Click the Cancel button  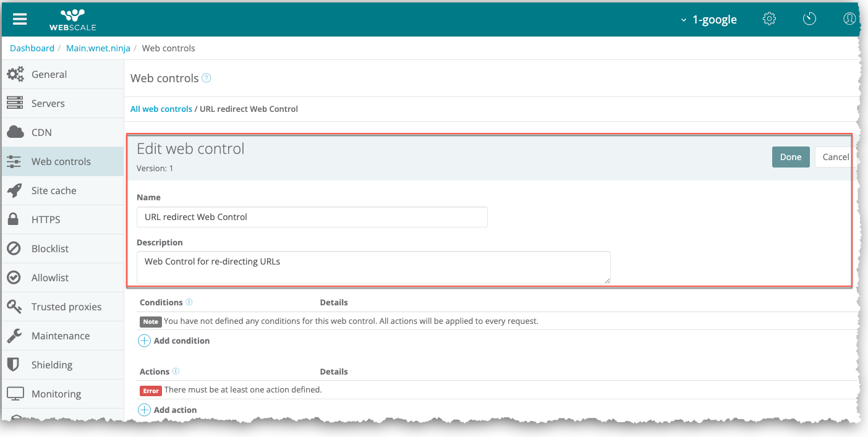[835, 157]
